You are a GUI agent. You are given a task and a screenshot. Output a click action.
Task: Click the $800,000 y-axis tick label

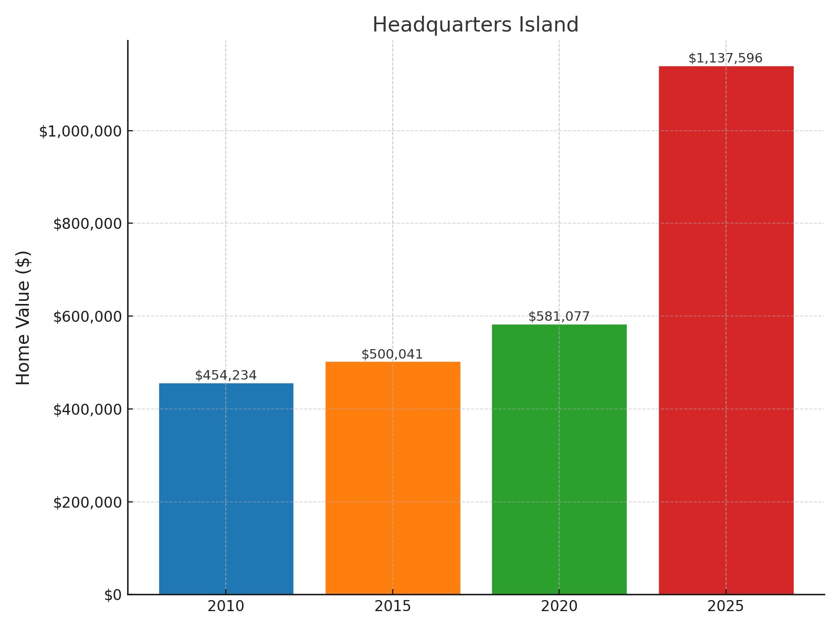[x=87, y=224]
